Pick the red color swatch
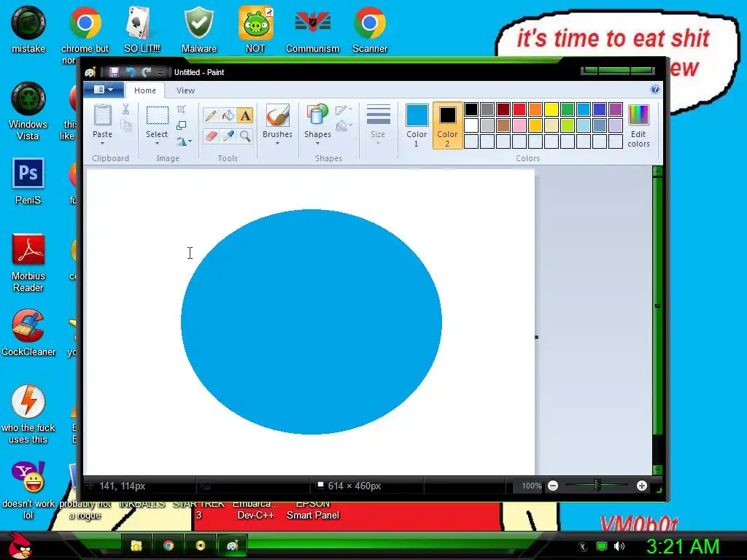The image size is (747, 560). [519, 109]
